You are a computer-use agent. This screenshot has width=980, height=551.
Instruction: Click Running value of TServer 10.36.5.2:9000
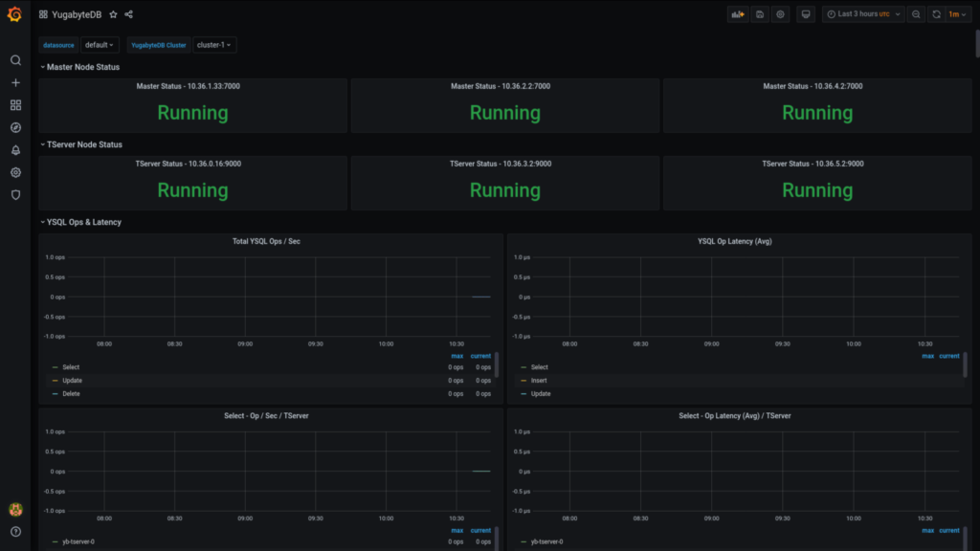click(817, 190)
